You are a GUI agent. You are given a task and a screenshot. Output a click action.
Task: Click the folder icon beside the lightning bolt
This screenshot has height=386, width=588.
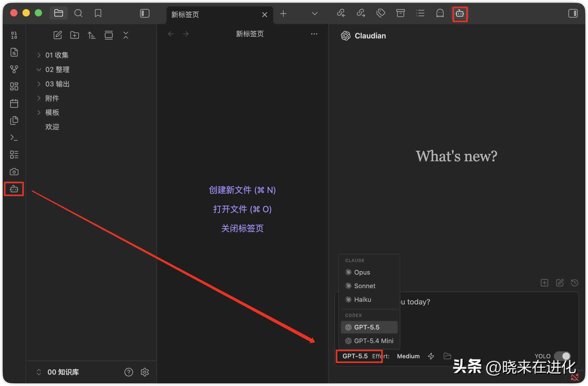(x=447, y=356)
